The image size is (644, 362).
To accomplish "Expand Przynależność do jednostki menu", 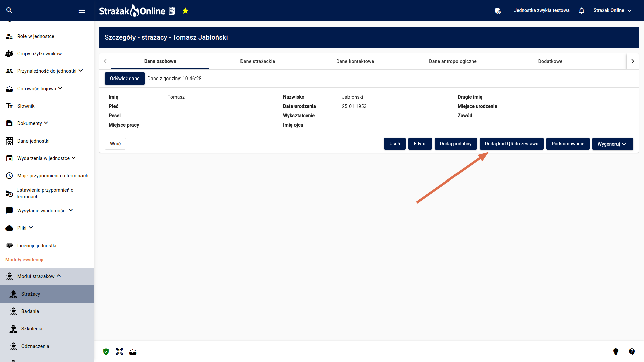I will 80,71.
